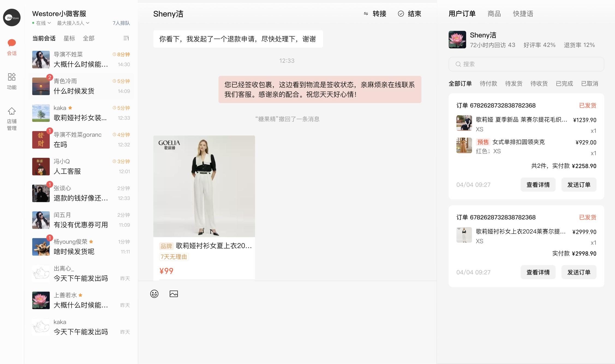Open kaka conversation about 歌莉娅衬衫女装
Image resolution: width=615 pixels, height=364 pixels.
[x=81, y=113]
